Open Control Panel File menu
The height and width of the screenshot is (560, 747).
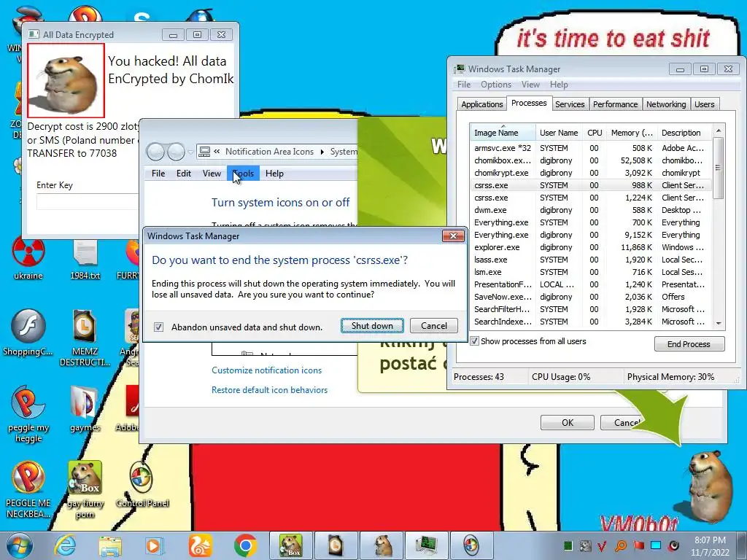tap(158, 174)
